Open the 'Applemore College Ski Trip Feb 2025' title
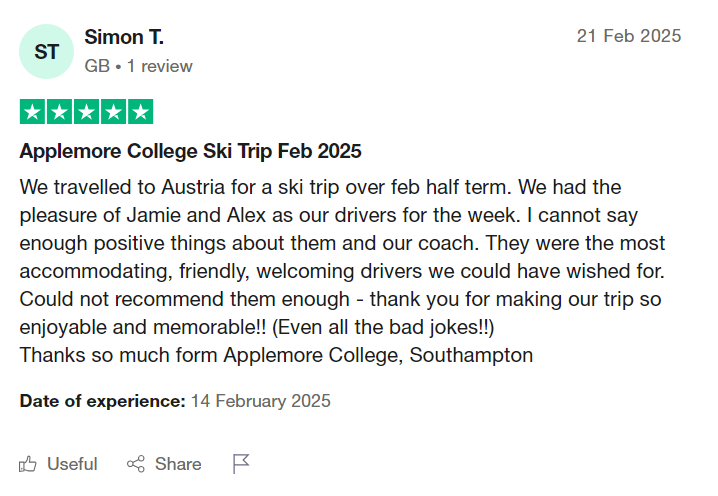Screen dimensions: 718x496 click(190, 152)
